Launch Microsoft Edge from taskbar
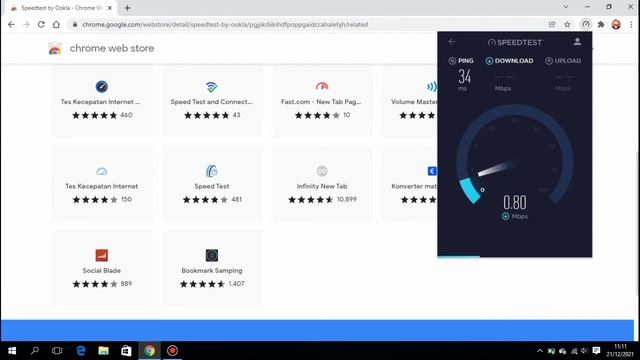Viewport: 640px width, 360px height. (x=81, y=351)
